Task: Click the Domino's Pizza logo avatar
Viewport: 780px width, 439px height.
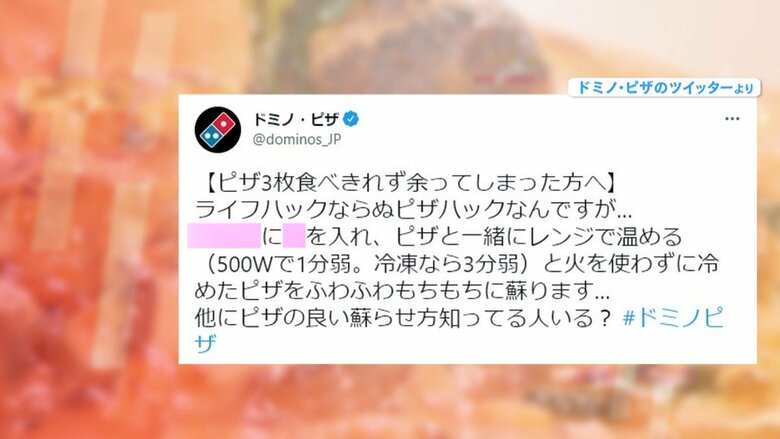Action: click(x=218, y=129)
